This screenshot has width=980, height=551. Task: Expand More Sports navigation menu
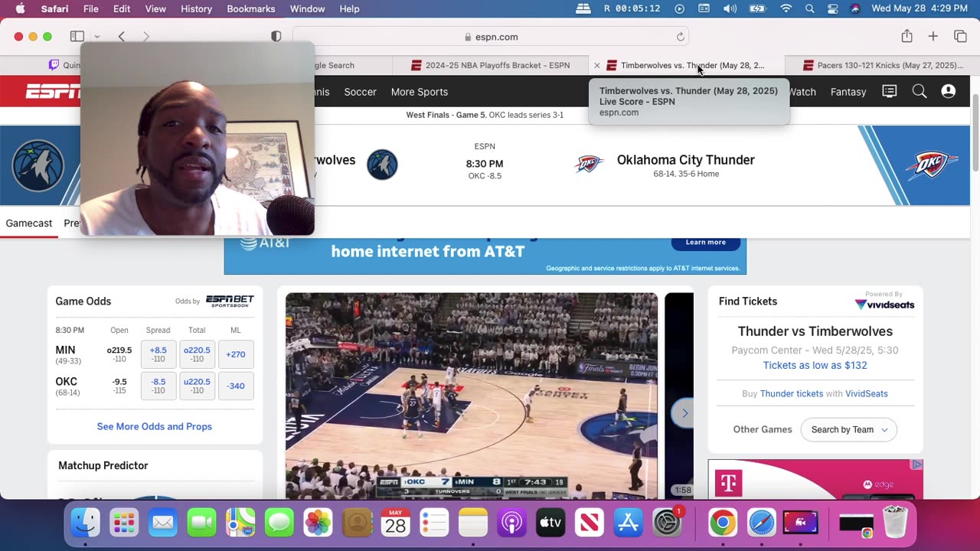tap(419, 92)
